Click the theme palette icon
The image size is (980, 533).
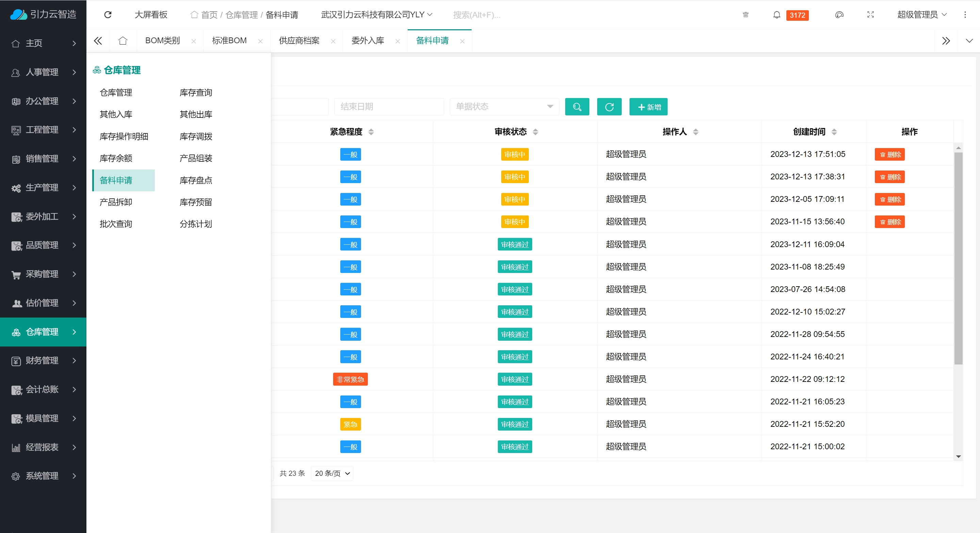(x=839, y=15)
